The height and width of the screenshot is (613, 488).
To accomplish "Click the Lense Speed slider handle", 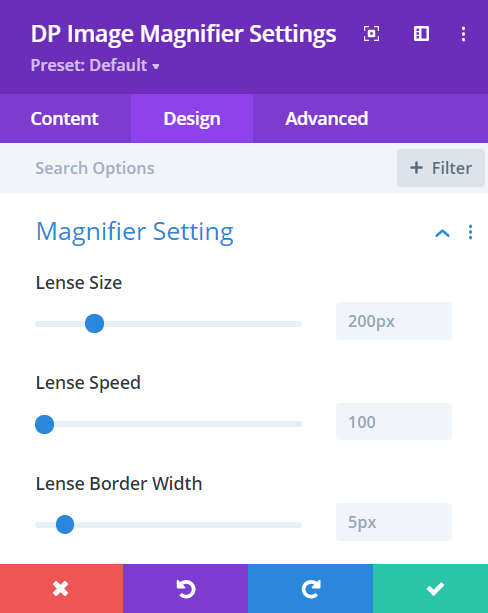I will (x=45, y=424).
